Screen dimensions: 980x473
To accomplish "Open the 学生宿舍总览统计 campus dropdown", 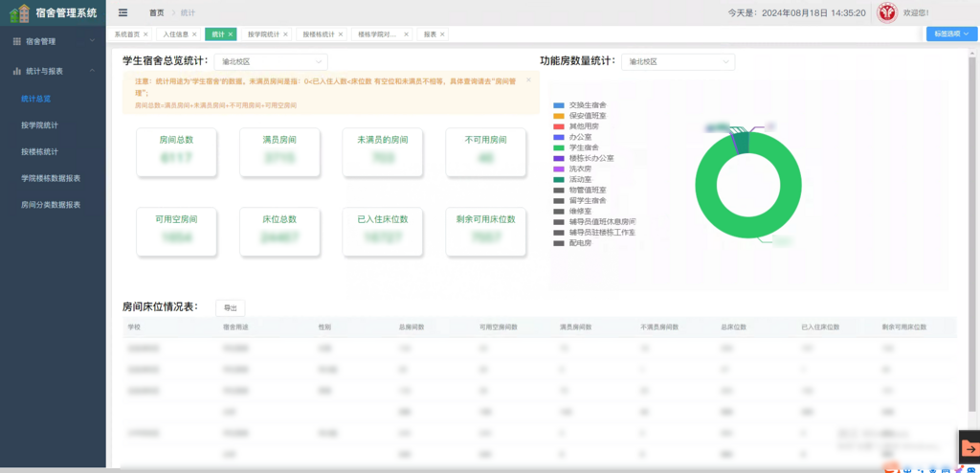I will point(271,62).
